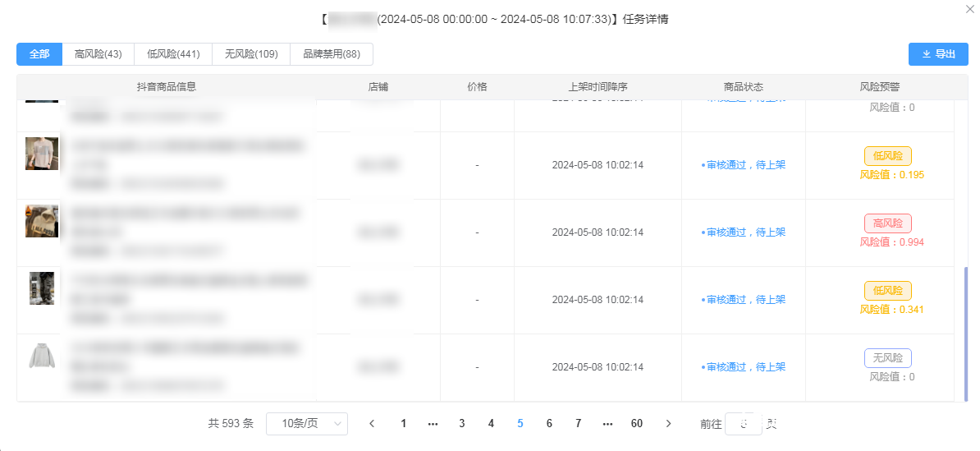The image size is (980, 451).
Task: Select the 全部 tab
Action: [x=39, y=54]
